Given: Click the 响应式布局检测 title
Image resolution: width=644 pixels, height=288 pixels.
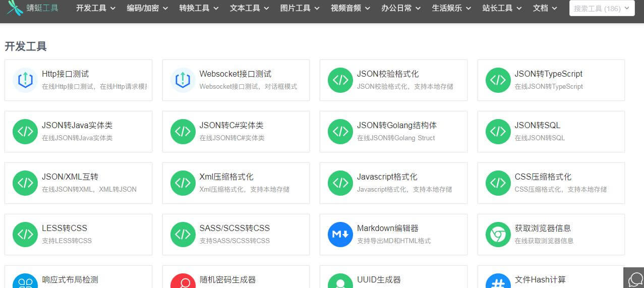Looking at the screenshot, I should pos(70,279).
